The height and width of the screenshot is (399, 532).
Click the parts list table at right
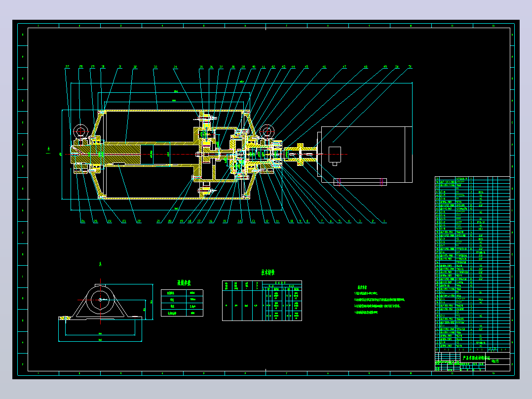point(472,265)
